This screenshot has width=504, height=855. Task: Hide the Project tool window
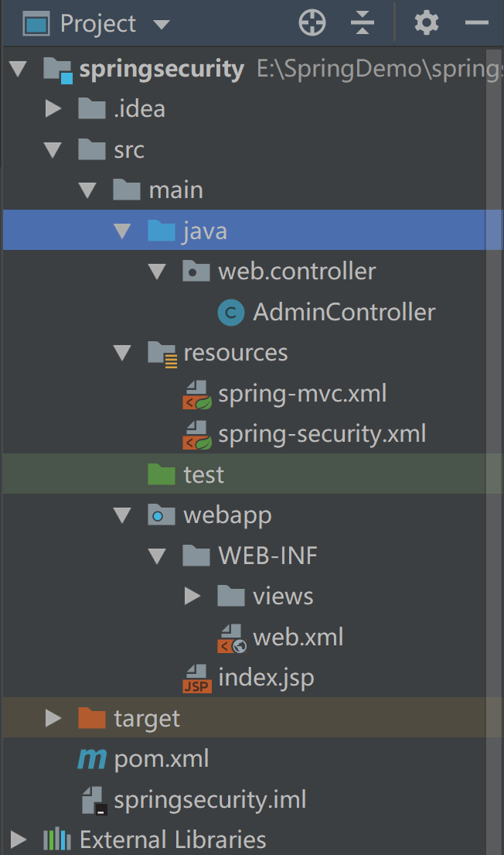click(477, 23)
